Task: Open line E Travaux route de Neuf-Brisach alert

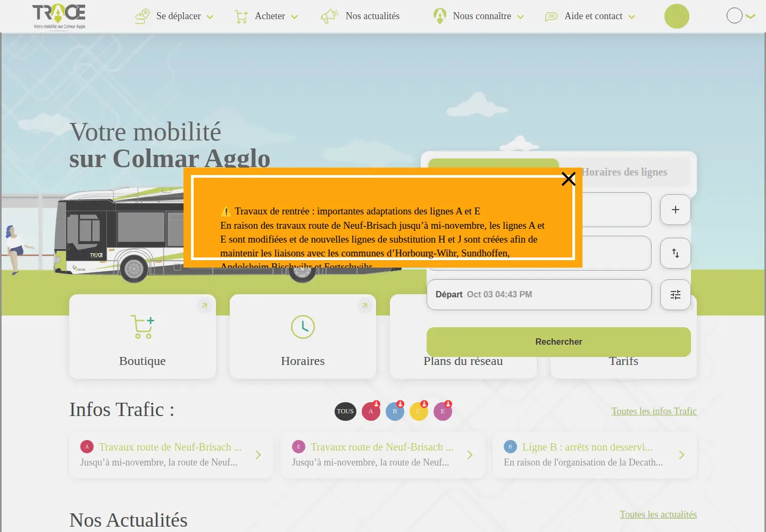Action: 382,455
